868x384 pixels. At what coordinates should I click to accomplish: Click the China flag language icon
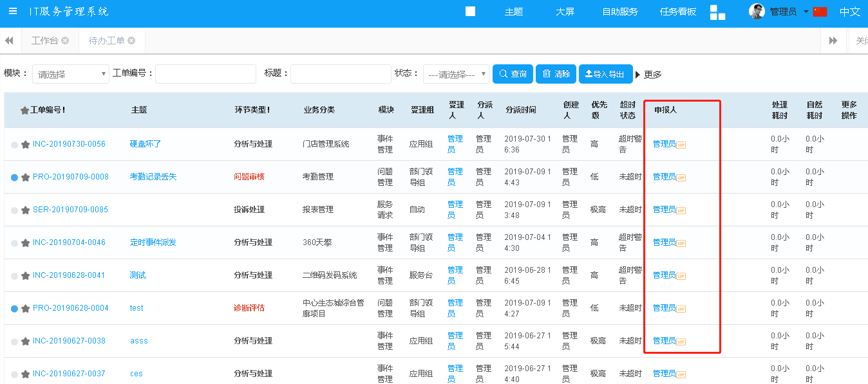point(820,12)
